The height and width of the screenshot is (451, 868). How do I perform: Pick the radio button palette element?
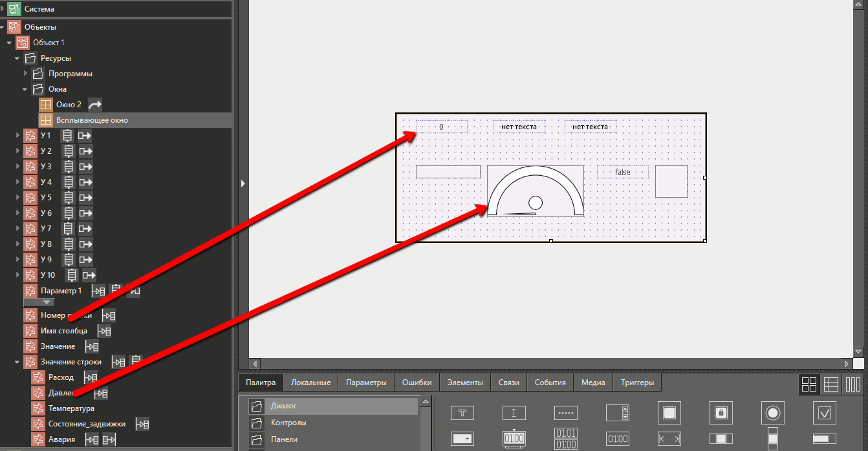point(772,412)
